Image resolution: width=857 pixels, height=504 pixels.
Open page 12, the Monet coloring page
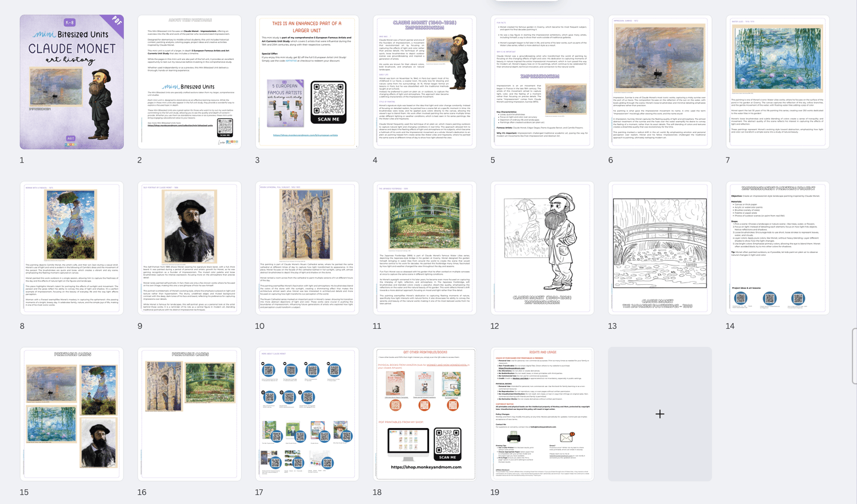click(x=542, y=248)
